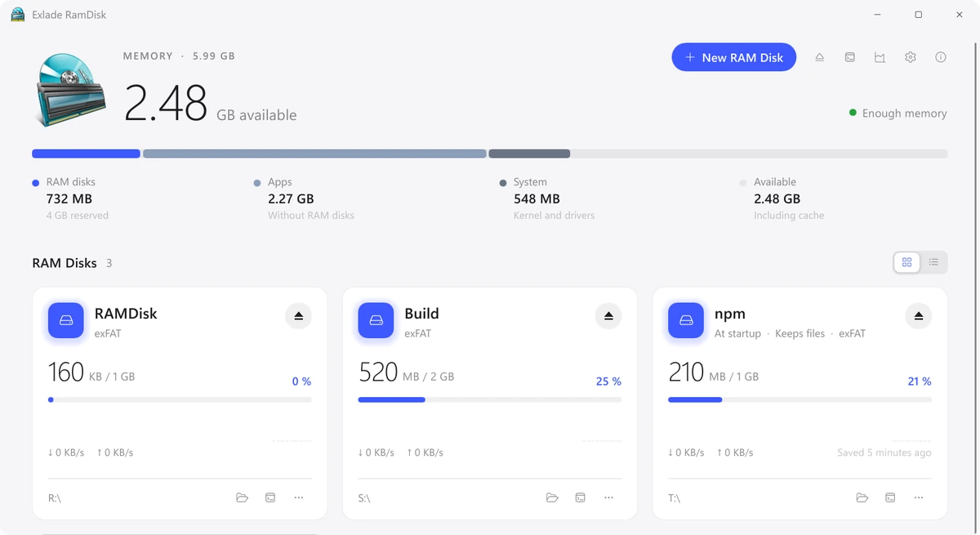The image size is (980, 535).
Task: Show the About info icon
Action: click(x=940, y=57)
